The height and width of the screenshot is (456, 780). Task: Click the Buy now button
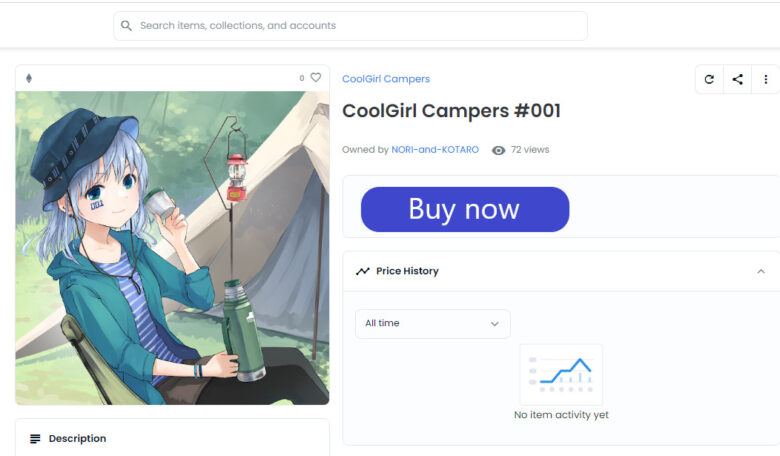point(465,209)
